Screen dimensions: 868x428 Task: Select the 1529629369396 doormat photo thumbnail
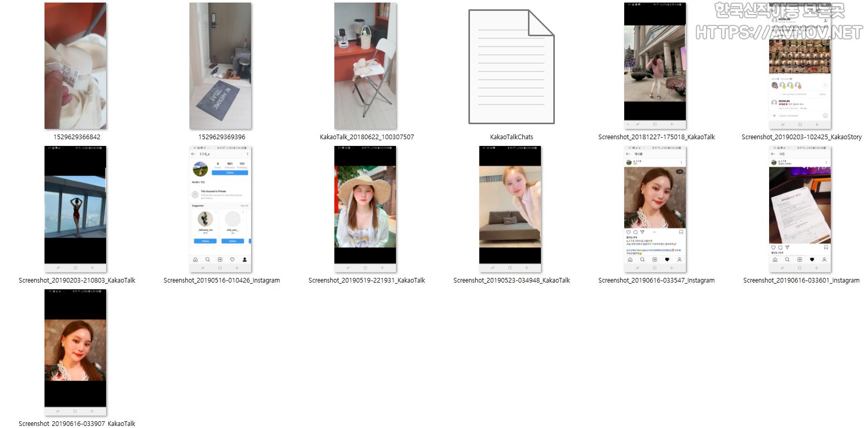(220, 66)
